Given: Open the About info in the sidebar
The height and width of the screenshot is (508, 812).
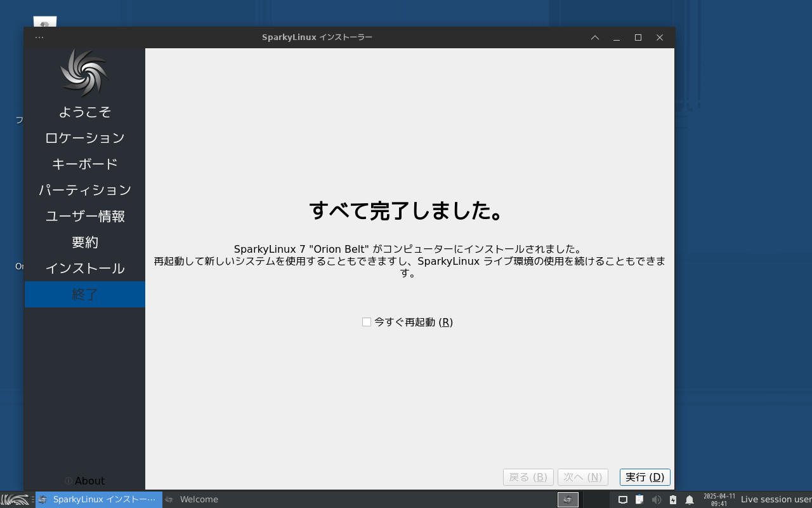Looking at the screenshot, I should (x=85, y=481).
